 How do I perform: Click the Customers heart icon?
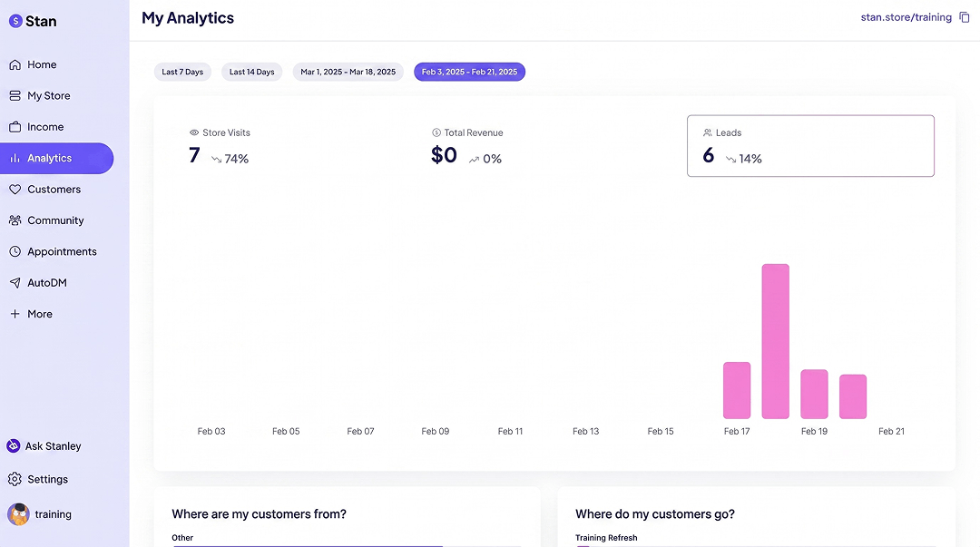(15, 190)
